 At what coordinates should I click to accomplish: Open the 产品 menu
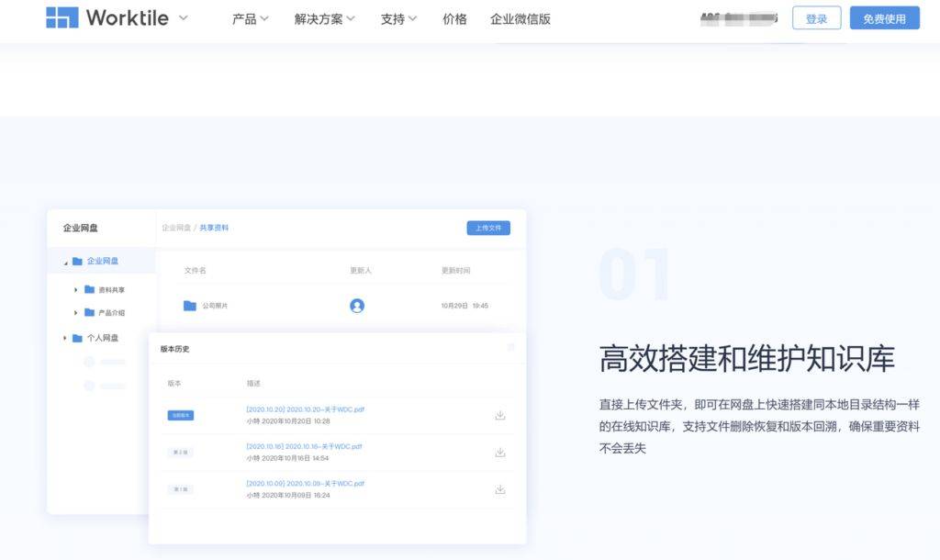pos(250,19)
